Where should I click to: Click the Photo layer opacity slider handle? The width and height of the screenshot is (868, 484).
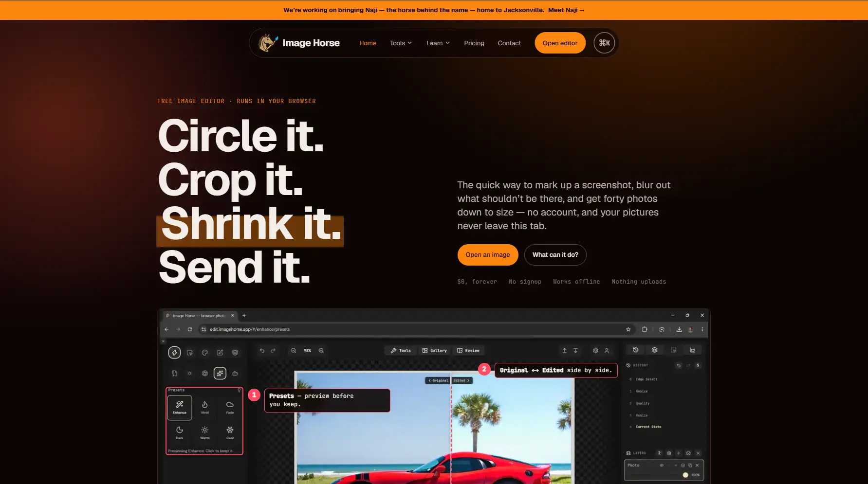685,475
